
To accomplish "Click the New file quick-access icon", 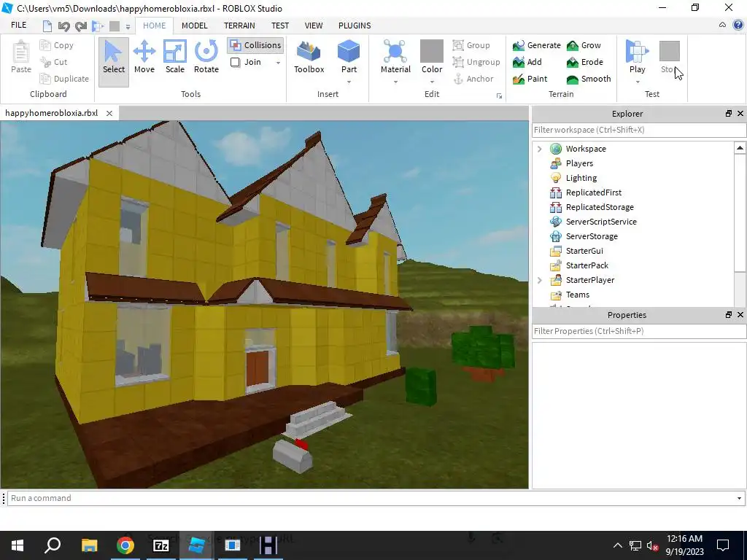I will (x=47, y=26).
